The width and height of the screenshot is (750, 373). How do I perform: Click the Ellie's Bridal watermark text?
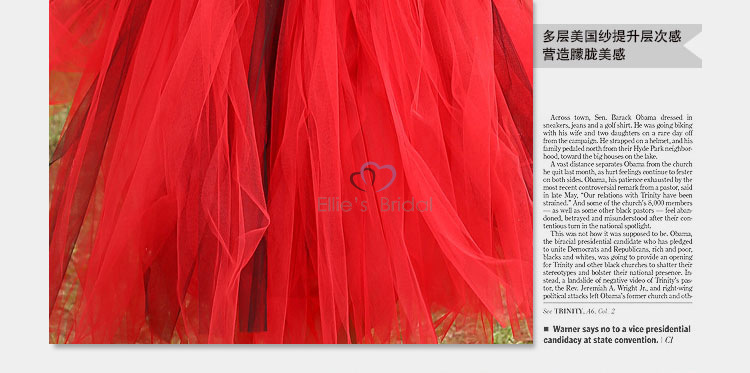point(375,205)
